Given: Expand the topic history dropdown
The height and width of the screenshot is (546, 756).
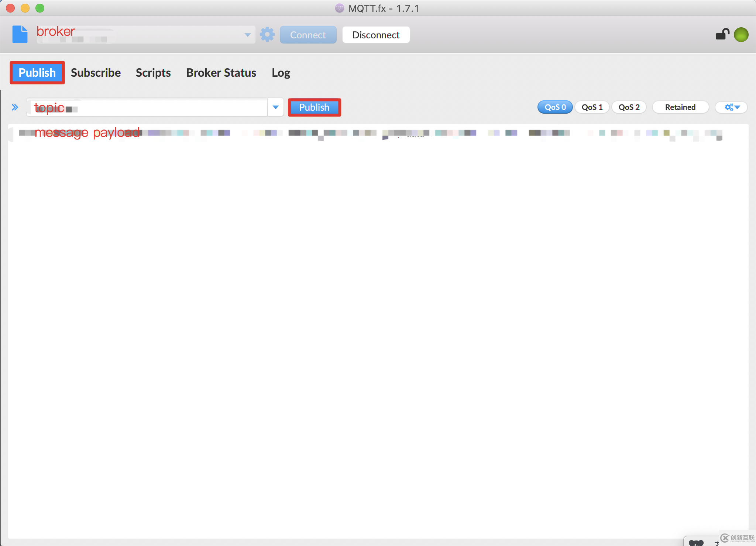Looking at the screenshot, I should point(276,107).
